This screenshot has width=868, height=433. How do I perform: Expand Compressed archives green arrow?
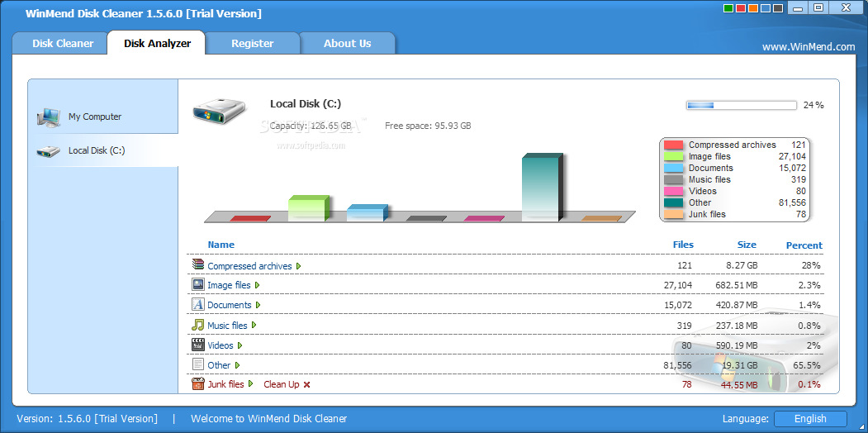pyautogui.click(x=298, y=266)
